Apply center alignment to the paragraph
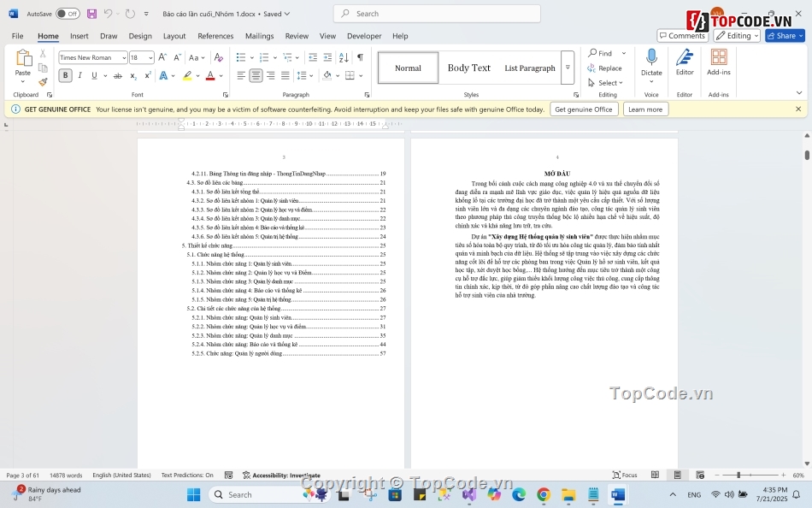This screenshot has width=812, height=508. pos(256,76)
